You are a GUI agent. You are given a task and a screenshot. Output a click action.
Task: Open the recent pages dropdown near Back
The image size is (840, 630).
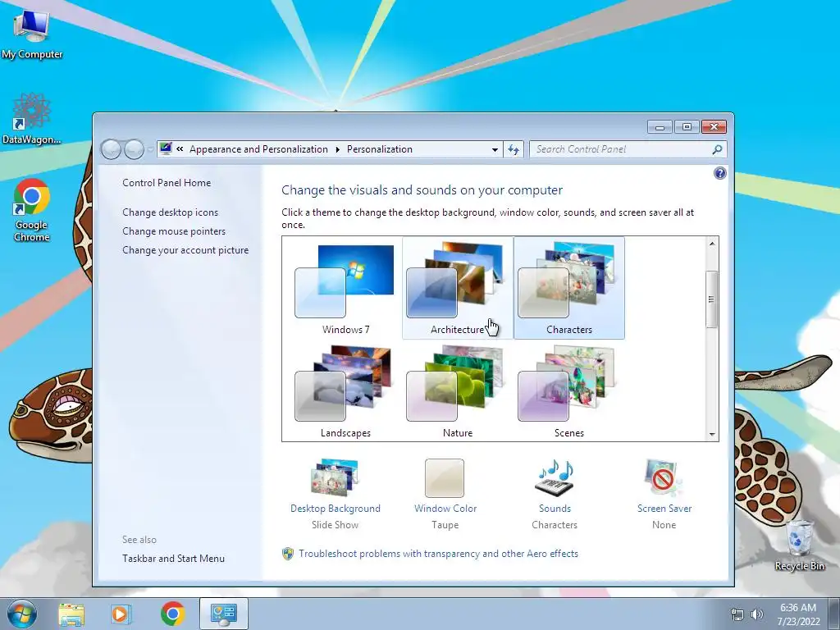pos(151,149)
